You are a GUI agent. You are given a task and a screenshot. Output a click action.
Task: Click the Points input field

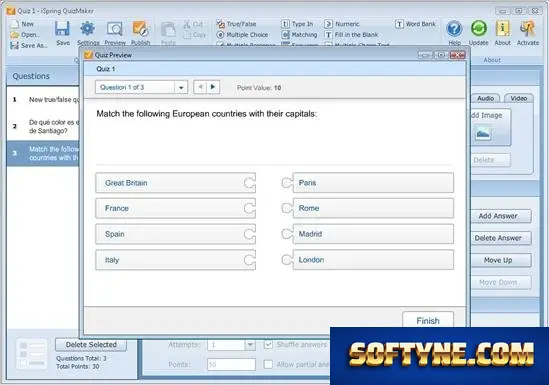click(231, 364)
